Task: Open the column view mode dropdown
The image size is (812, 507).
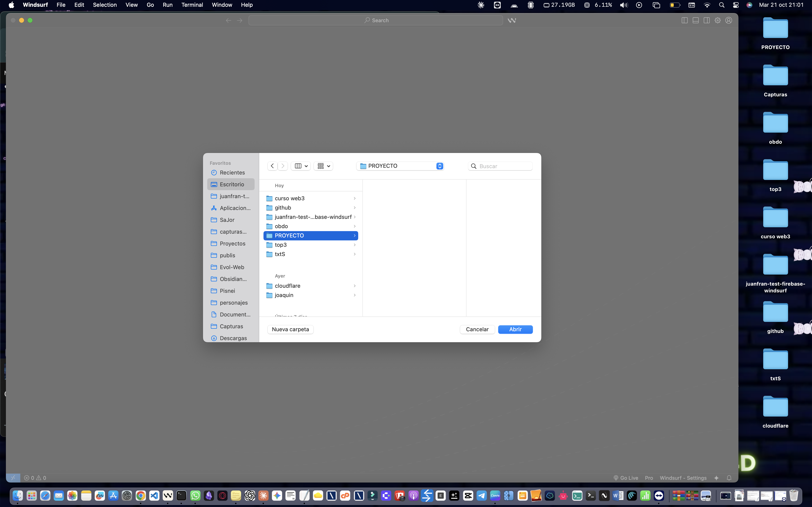Action: pyautogui.click(x=301, y=166)
